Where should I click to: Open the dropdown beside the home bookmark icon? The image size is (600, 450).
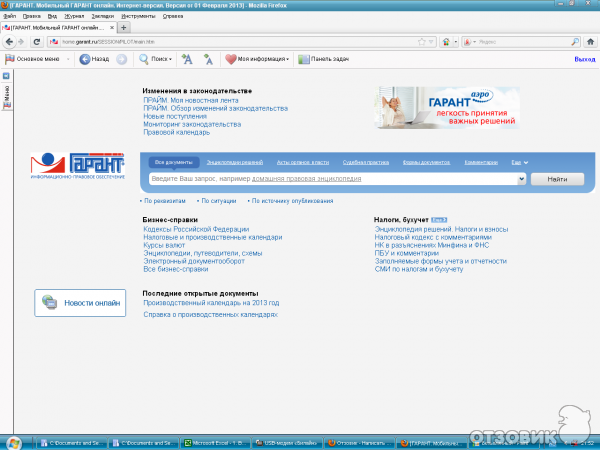456,42
